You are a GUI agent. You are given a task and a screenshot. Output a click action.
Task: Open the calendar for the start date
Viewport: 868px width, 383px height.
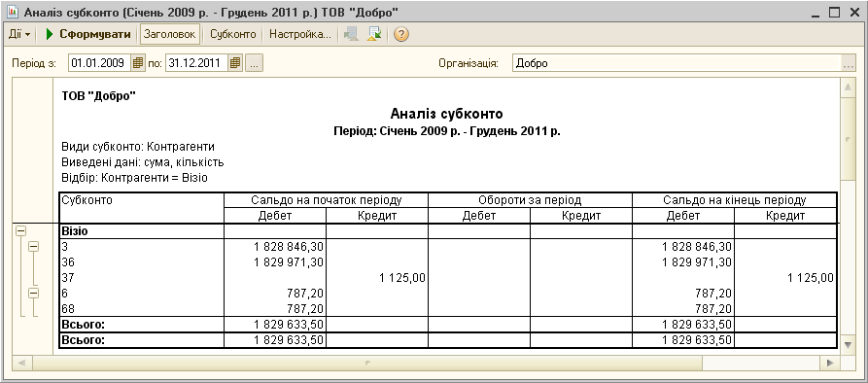(x=138, y=63)
